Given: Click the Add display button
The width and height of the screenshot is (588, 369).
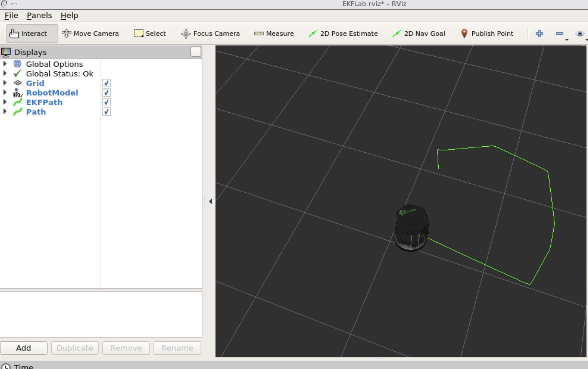Looking at the screenshot, I should click(24, 348).
